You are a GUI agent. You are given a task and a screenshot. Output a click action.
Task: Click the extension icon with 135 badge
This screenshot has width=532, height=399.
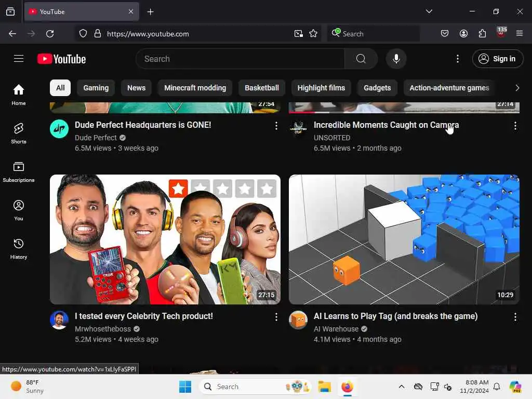coord(501,33)
